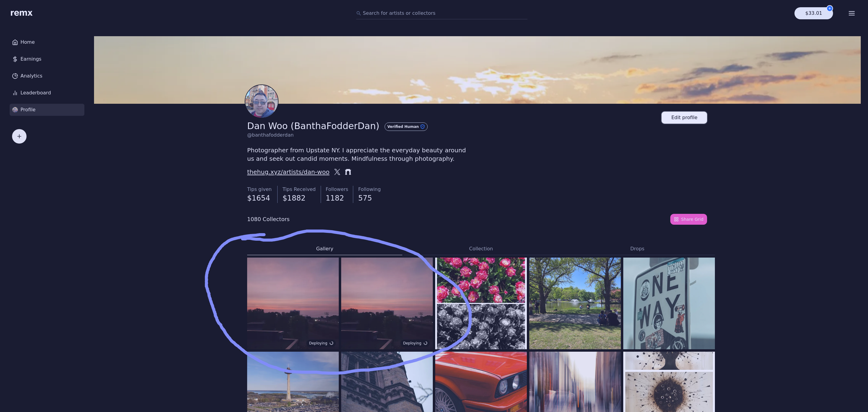Viewport: 868px width, 412px height.
Task: Click the Edit profile button
Action: (684, 118)
